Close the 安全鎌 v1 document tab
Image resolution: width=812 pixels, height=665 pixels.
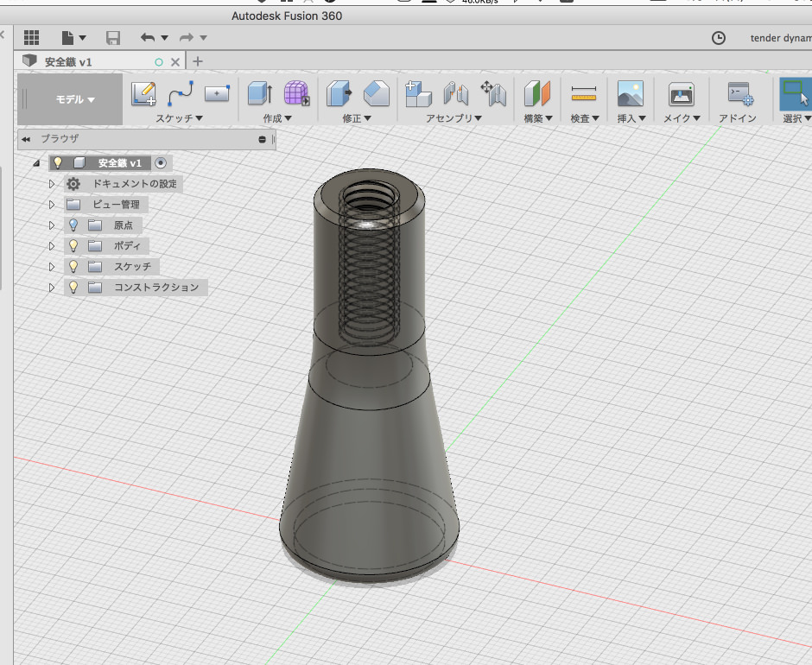pyautogui.click(x=175, y=62)
